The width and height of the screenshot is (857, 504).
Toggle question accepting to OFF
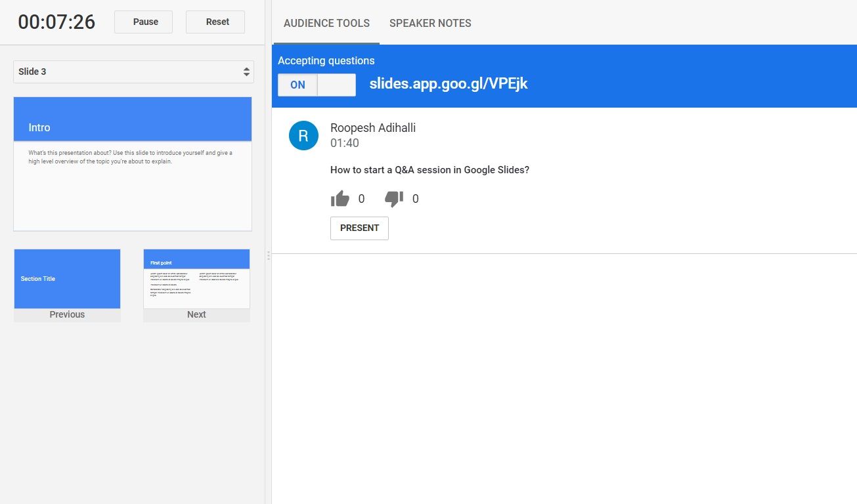tap(337, 85)
